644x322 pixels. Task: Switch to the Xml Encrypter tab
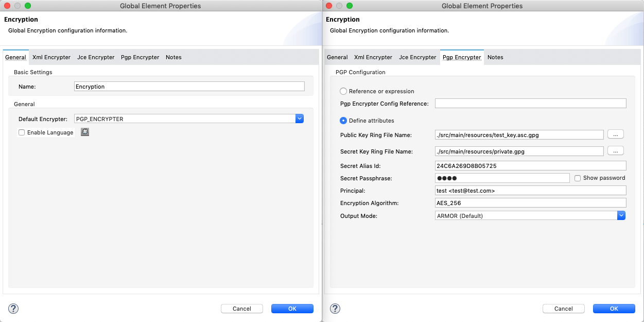(51, 57)
